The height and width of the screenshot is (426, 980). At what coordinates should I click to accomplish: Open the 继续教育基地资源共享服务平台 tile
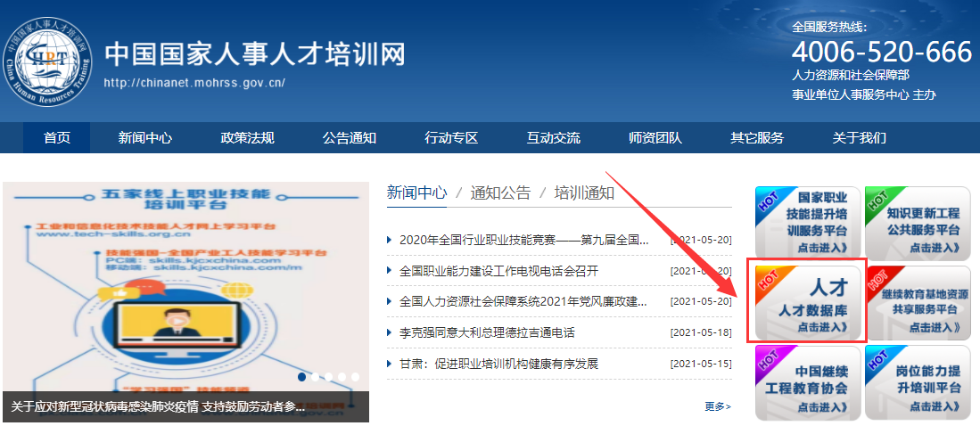[x=918, y=303]
